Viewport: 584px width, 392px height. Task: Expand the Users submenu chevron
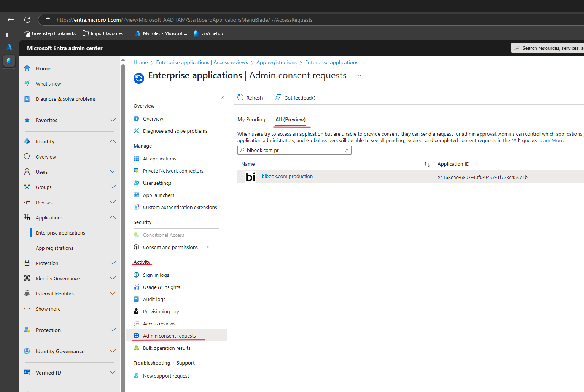click(x=113, y=171)
